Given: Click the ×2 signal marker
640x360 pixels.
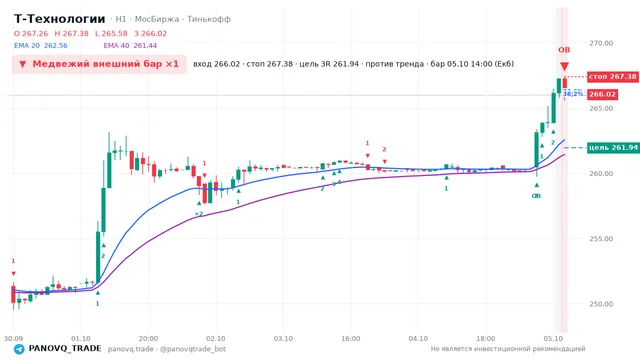Looking at the screenshot, I should pyautogui.click(x=198, y=214).
